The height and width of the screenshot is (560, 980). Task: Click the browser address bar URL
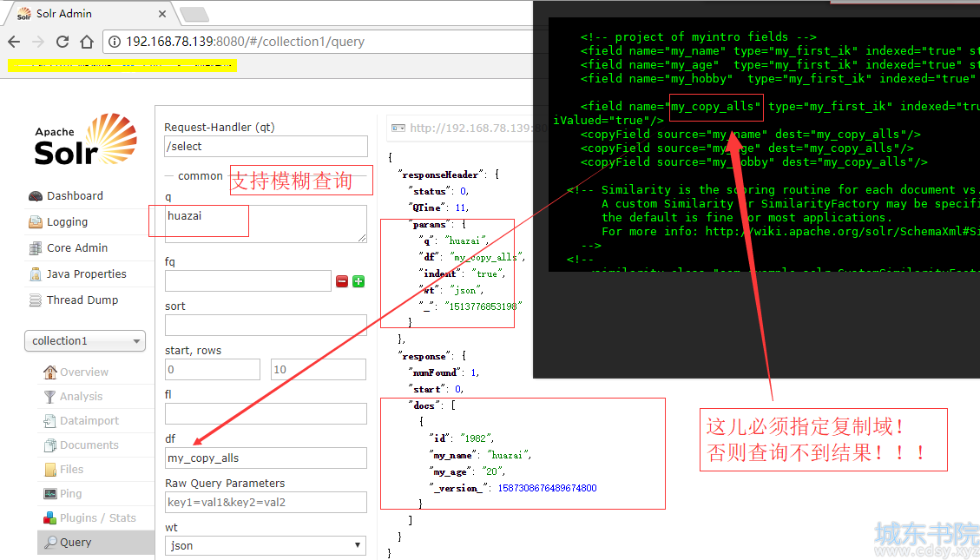[x=245, y=42]
